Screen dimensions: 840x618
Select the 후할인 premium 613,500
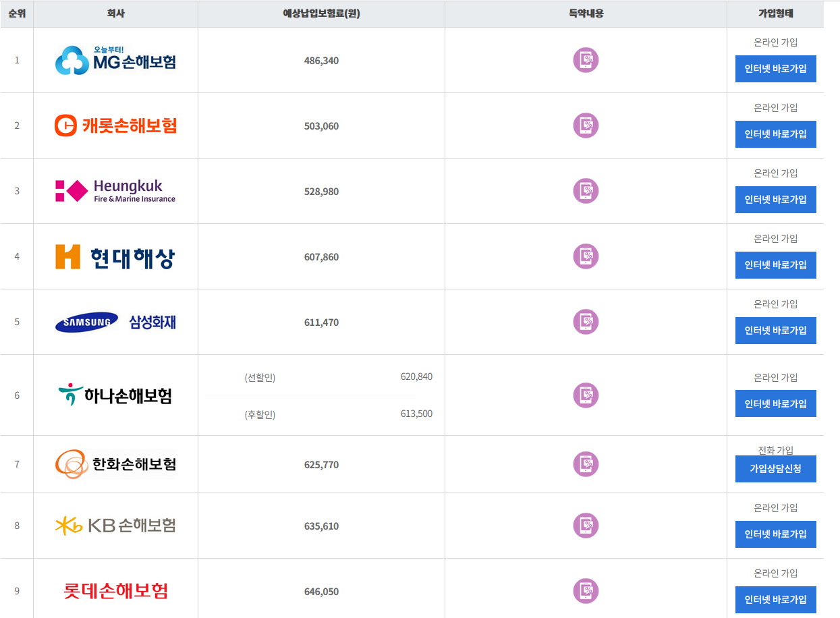coord(416,414)
